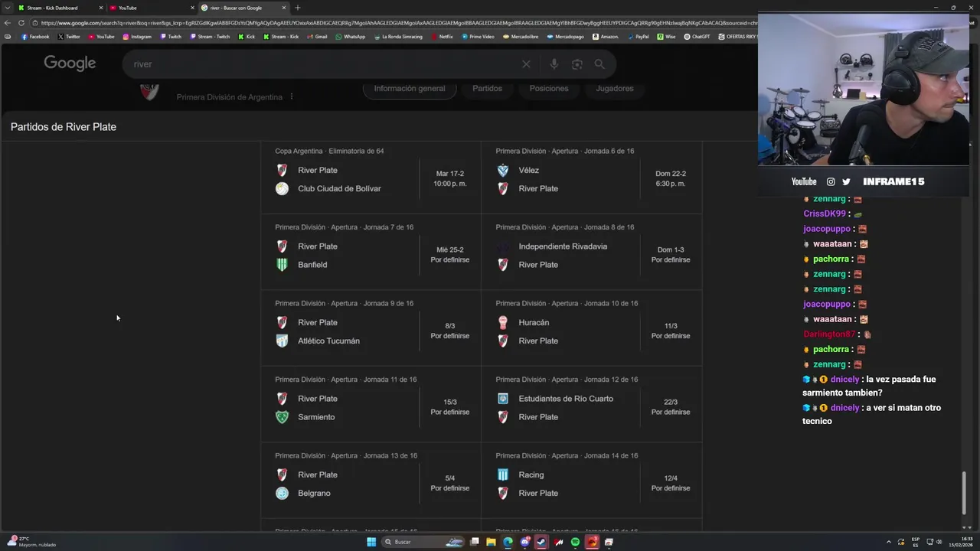Select the Información general tab
This screenshot has width=980, height=551.
[x=410, y=89]
